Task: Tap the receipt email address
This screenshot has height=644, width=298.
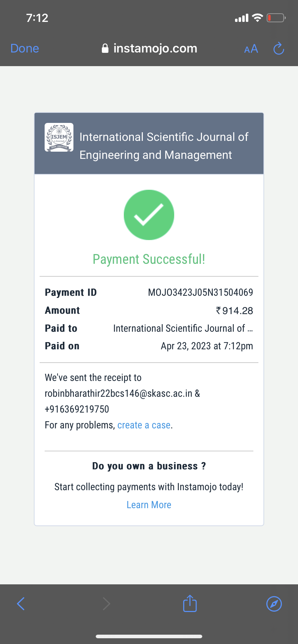Action: pos(118,394)
